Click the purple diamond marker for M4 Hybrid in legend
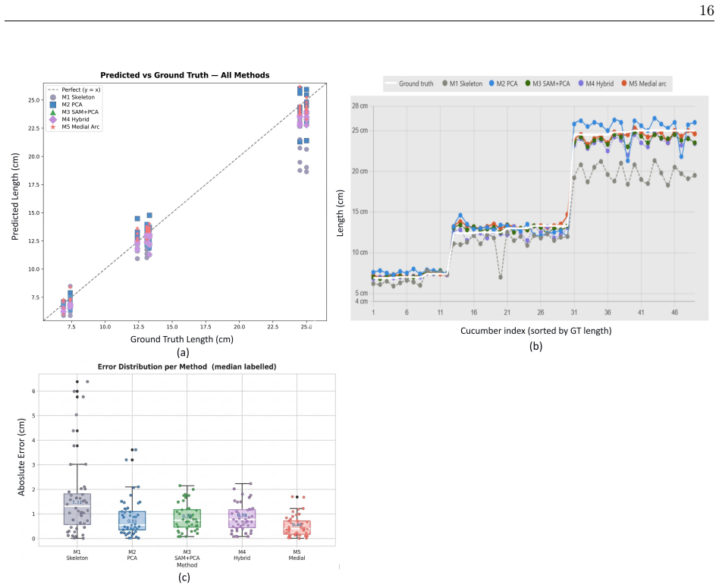The image size is (719, 588). click(x=53, y=119)
